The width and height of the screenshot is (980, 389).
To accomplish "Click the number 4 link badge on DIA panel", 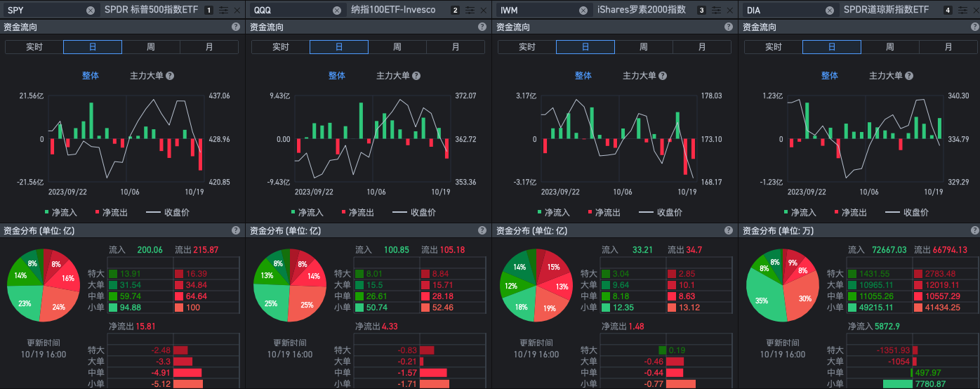I will [x=948, y=11].
